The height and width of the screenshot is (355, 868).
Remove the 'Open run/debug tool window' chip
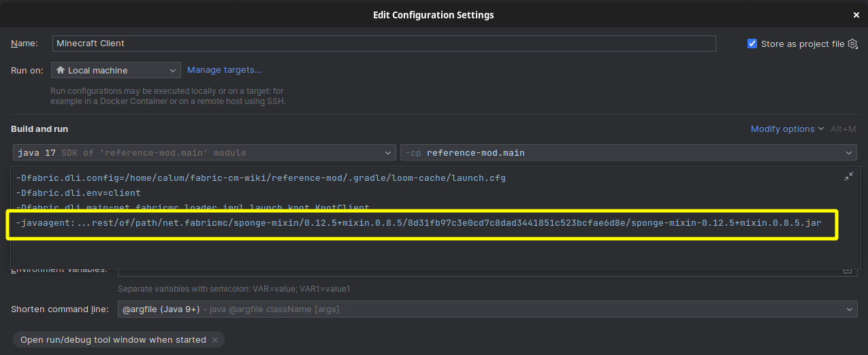(215, 340)
